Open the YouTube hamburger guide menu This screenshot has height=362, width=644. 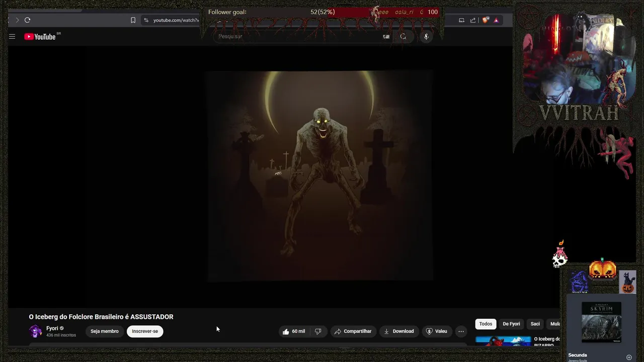pyautogui.click(x=12, y=37)
